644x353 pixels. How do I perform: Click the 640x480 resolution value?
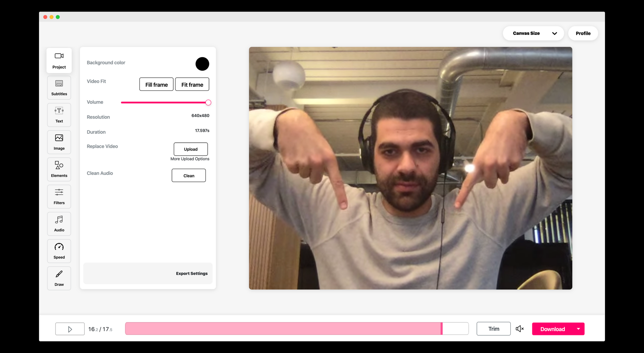click(x=200, y=116)
